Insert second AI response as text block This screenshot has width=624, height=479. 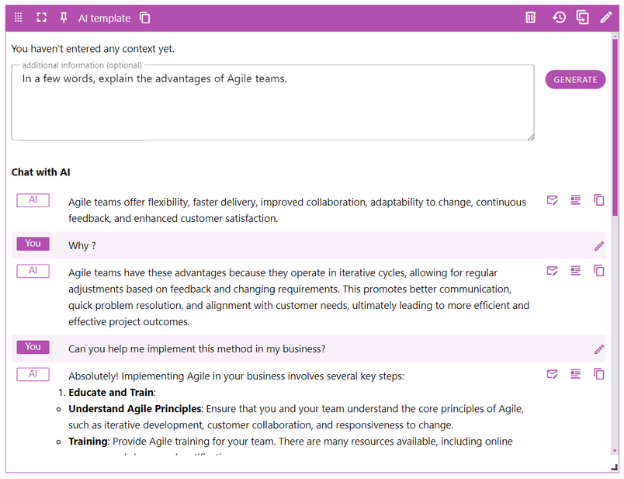tap(575, 270)
